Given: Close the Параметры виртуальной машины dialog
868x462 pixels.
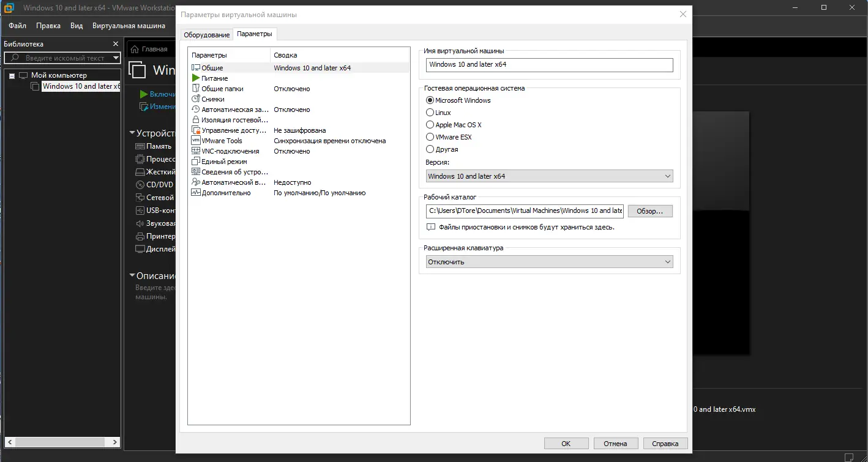Looking at the screenshot, I should [683, 14].
